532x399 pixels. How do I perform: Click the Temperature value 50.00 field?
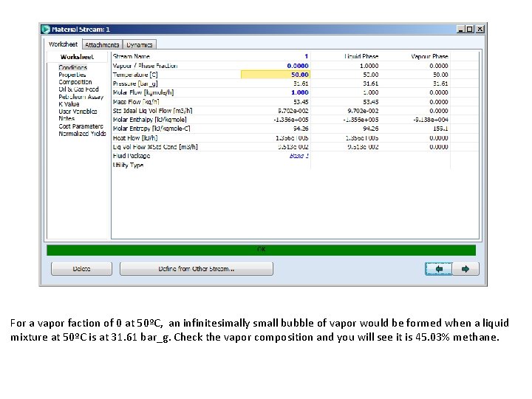tap(275, 75)
